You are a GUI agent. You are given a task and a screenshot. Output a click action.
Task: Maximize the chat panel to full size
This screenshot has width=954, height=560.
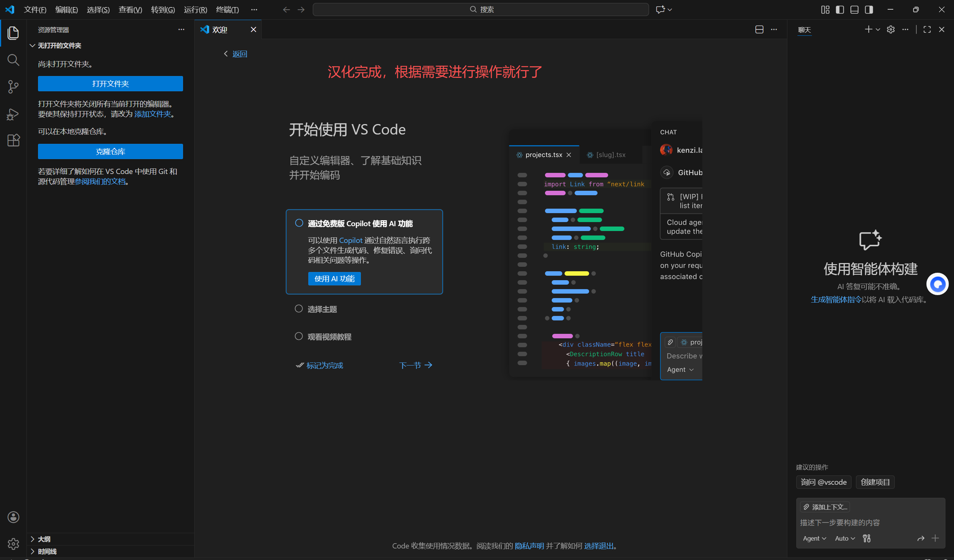tap(927, 29)
